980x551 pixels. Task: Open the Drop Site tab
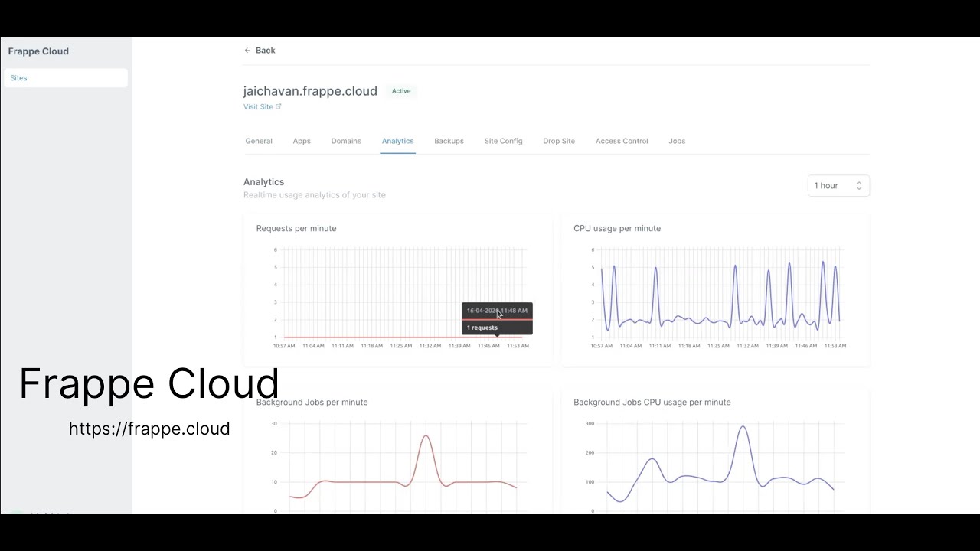click(x=559, y=141)
